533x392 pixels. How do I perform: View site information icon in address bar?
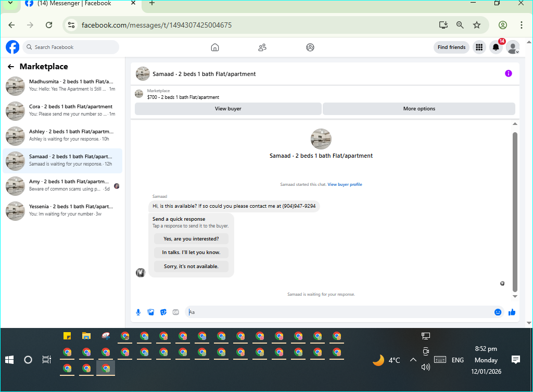click(x=71, y=25)
